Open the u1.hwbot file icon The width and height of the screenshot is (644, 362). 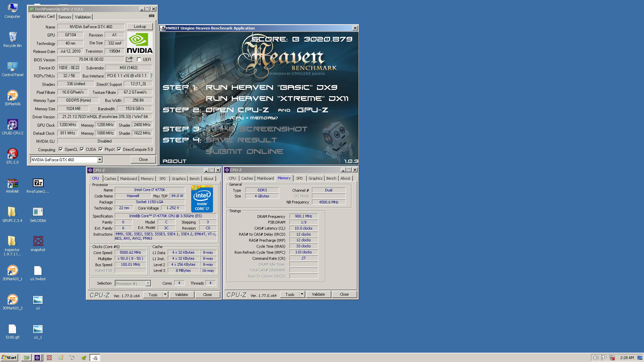(38, 273)
